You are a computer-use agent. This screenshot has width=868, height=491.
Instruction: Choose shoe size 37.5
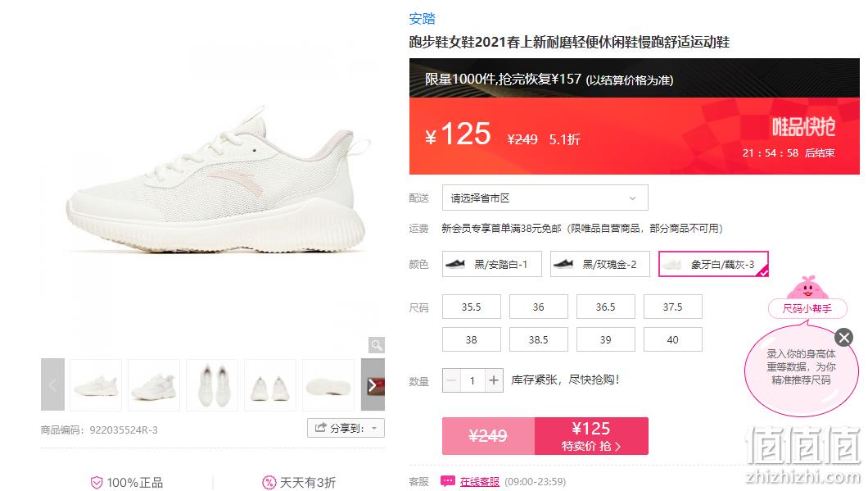coord(672,307)
